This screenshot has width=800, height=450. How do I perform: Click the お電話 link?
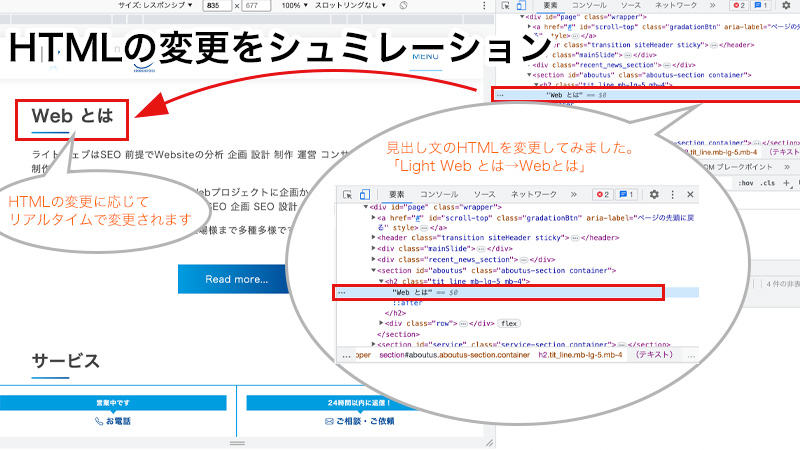pos(113,421)
